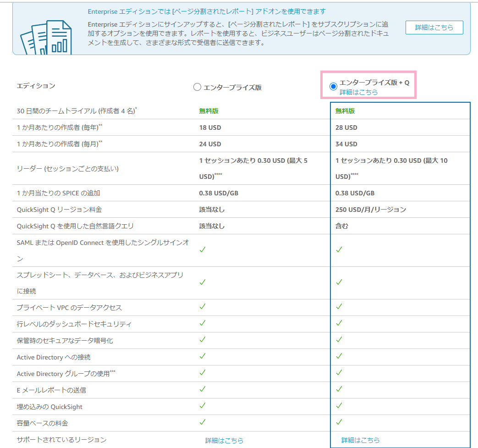Open supported regions 詳細はこちら link for エンタープライズ版
The height and width of the screenshot is (448, 478).
click(224, 440)
